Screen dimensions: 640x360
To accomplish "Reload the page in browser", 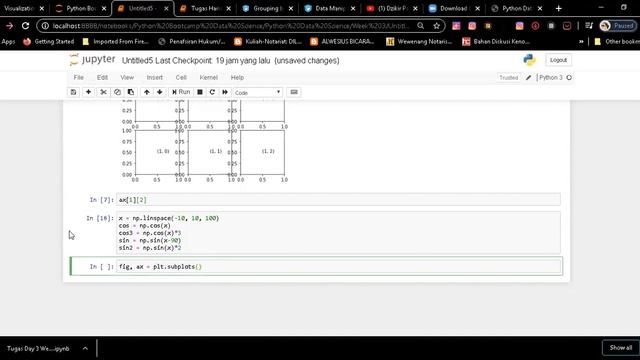I will (25, 26).
